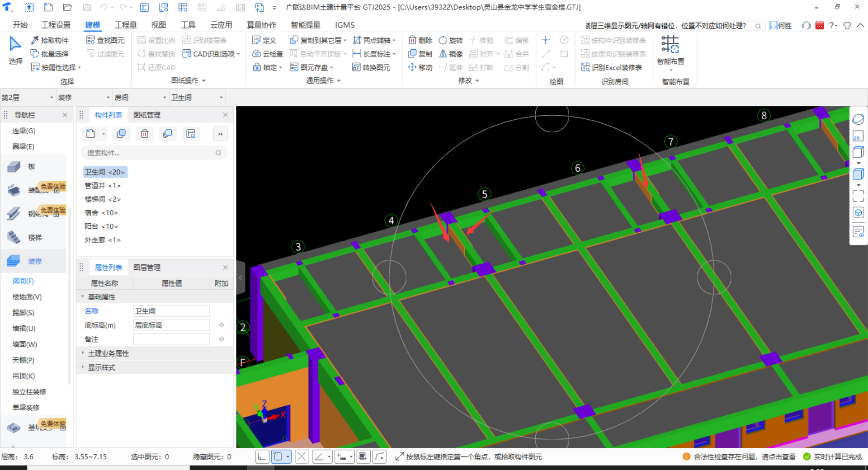Open the 工程设置 ribbon tab

tap(56, 25)
